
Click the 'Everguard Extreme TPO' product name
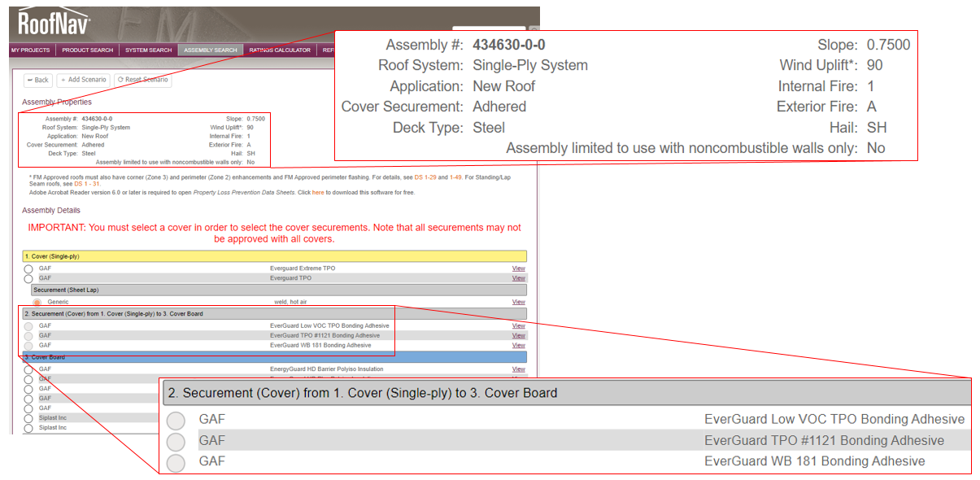(303, 268)
